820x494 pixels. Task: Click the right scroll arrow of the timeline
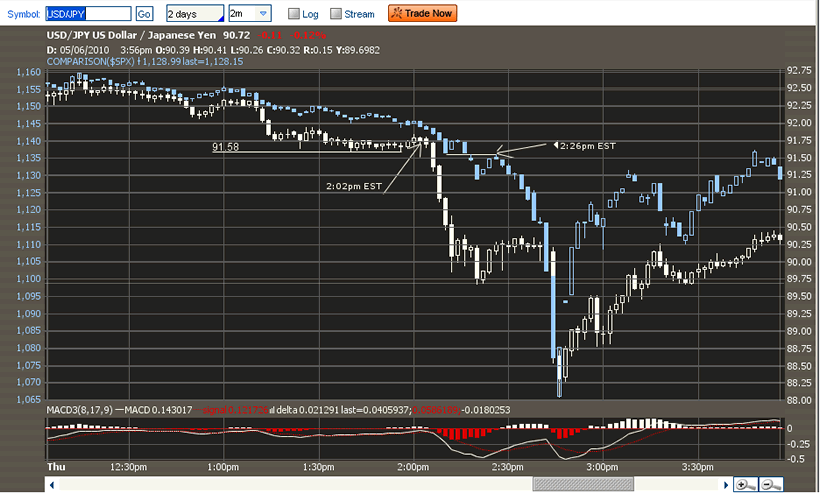(726, 485)
